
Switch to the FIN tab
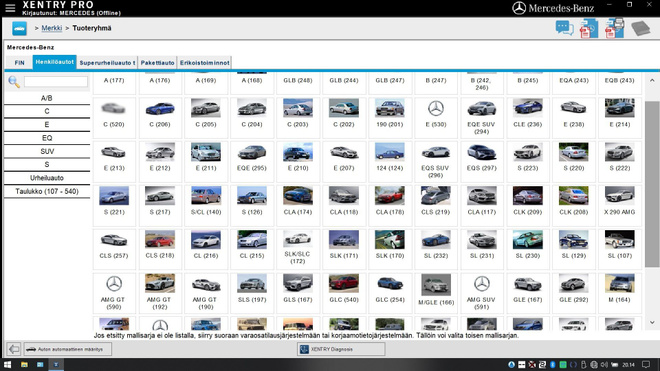coord(19,63)
